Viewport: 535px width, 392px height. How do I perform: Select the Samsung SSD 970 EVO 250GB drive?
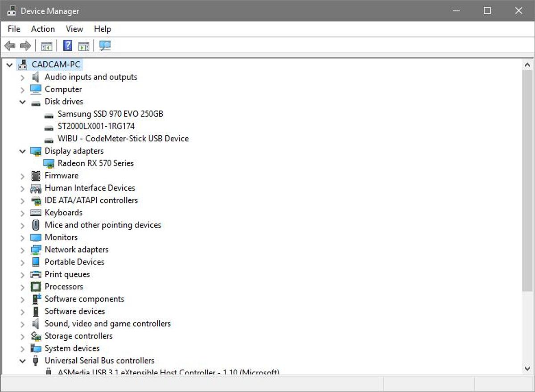110,114
